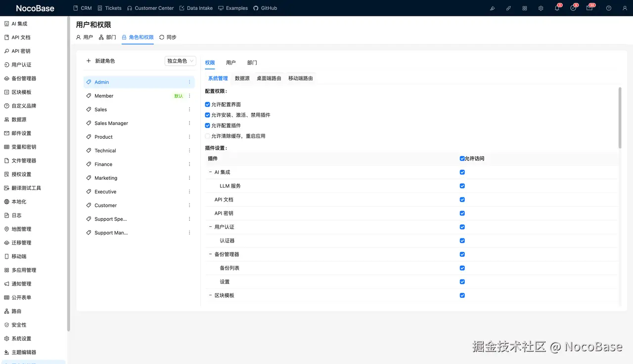Uncheck 允许配置界面 checkbox
Viewport: 633px width, 364px height.
[x=208, y=105]
